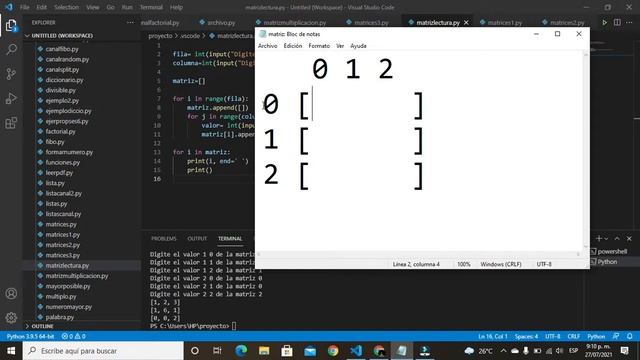Close the terminal panel
Image resolution: width=640 pixels, height=360 pixels.
(629, 238)
